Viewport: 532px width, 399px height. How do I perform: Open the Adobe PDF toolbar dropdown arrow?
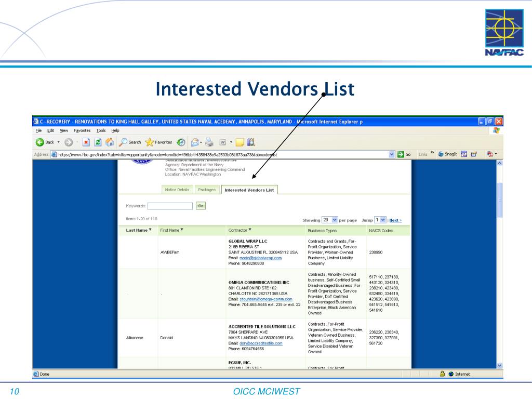(x=496, y=154)
